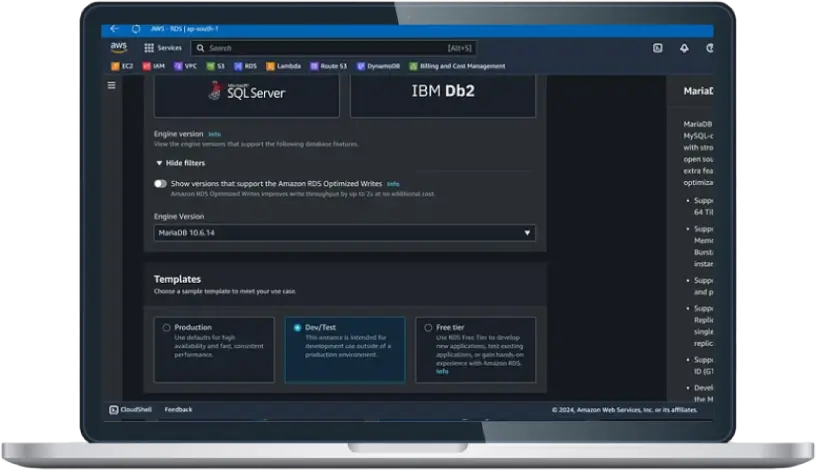The image size is (816, 470).
Task: Open the IAM shortcut in the favorites bar
Action: pyautogui.click(x=154, y=66)
